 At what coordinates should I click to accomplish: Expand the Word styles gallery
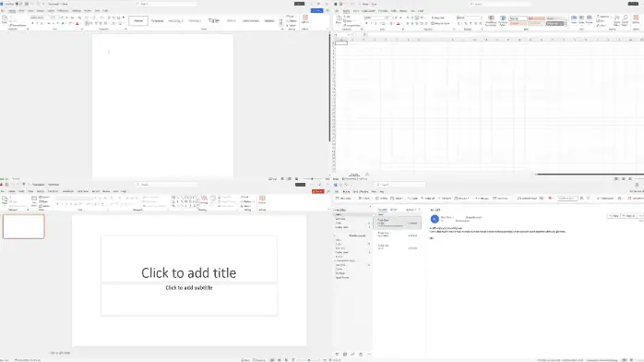click(281, 24)
